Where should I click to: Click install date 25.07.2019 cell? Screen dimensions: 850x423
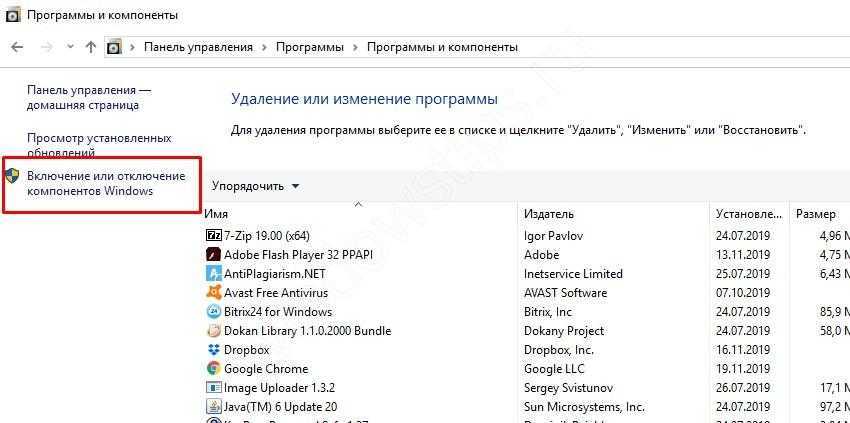point(743,274)
